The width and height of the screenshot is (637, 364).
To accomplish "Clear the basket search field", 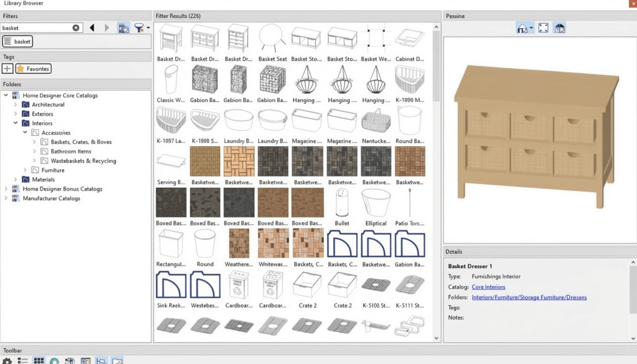I will coord(76,28).
